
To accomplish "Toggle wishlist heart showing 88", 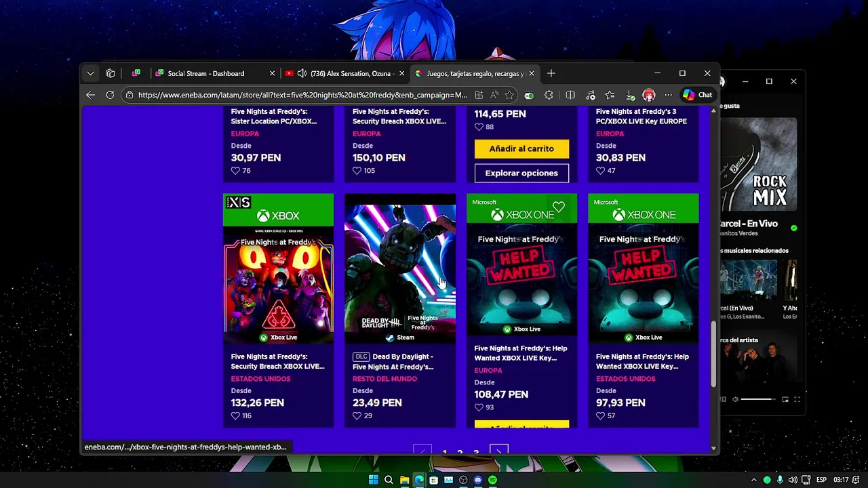I will (479, 127).
